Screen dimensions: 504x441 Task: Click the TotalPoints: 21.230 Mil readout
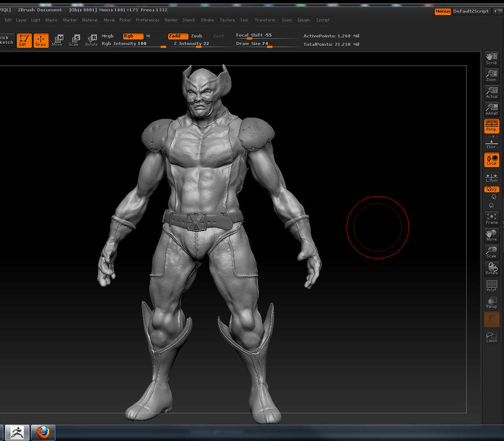(x=331, y=45)
